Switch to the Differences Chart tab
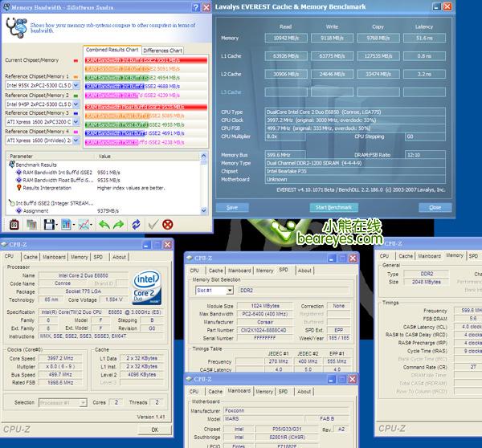Image resolution: width=482 pixels, height=448 pixels. [162, 51]
